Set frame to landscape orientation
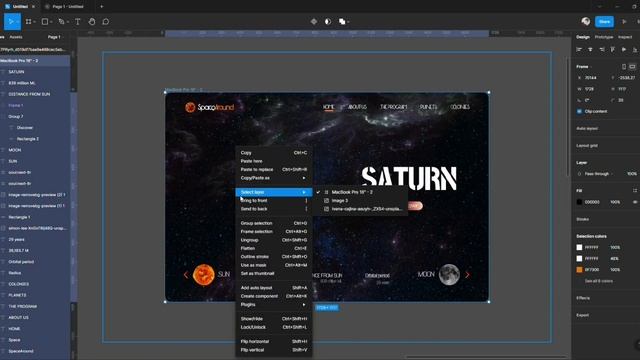640x360 pixels. click(632, 67)
